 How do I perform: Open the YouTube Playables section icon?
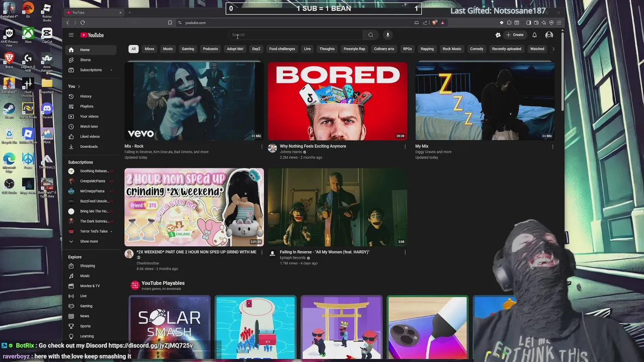tap(135, 285)
